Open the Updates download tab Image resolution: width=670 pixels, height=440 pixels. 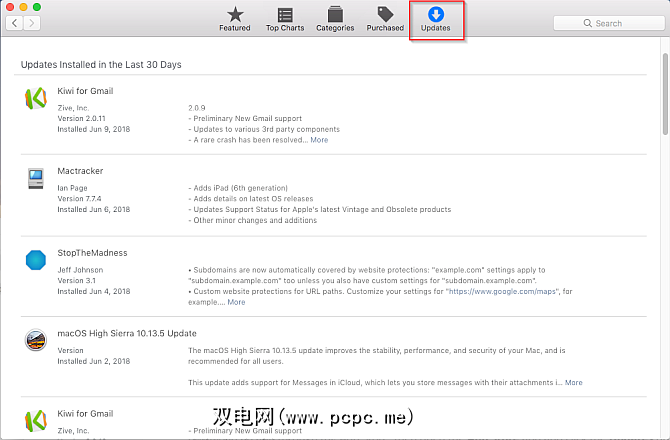click(435, 19)
